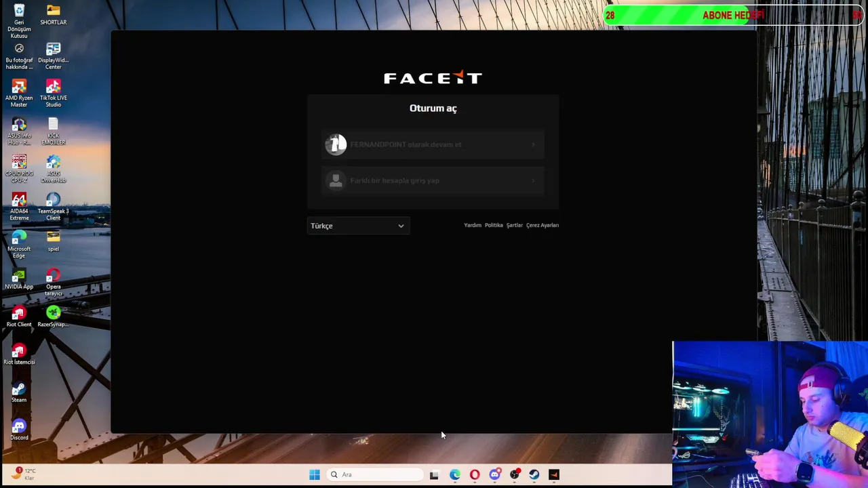
Task: Launch NVIDIA App desktop shortcut
Action: click(19, 279)
